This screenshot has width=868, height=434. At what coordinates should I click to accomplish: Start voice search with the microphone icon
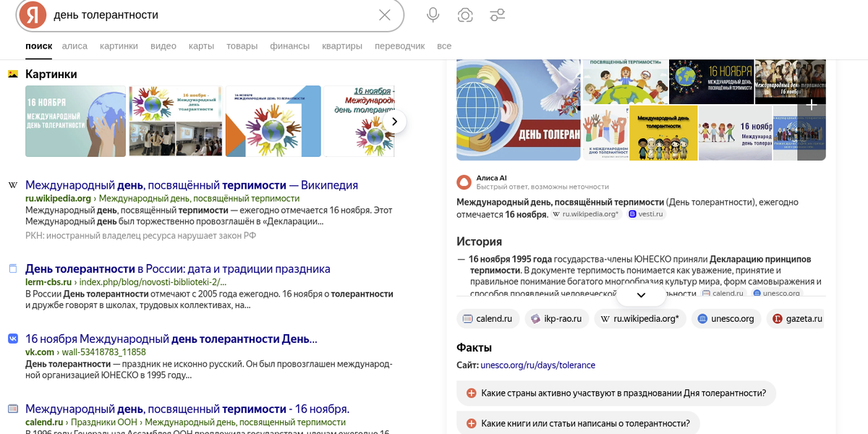point(431,14)
